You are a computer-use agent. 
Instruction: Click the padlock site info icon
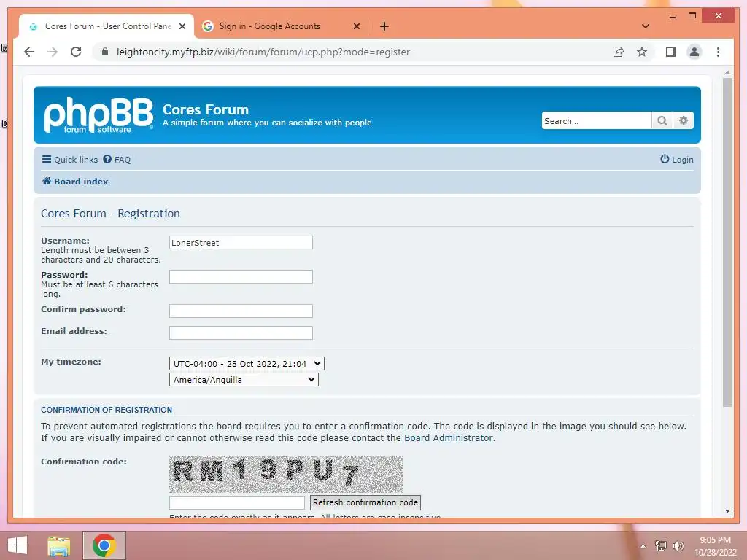[x=105, y=52]
